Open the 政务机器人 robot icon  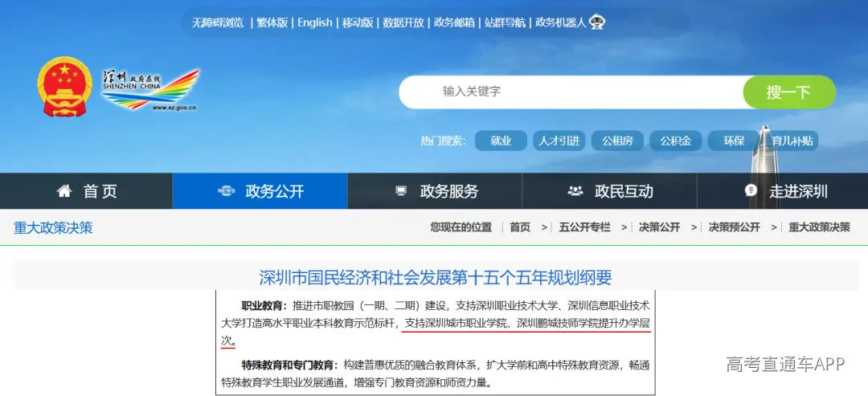click(x=597, y=22)
